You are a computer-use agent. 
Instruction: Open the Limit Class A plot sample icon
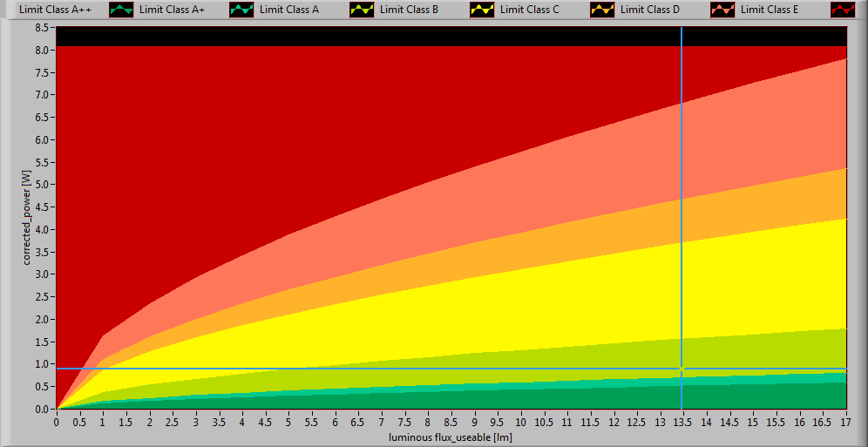(x=363, y=10)
